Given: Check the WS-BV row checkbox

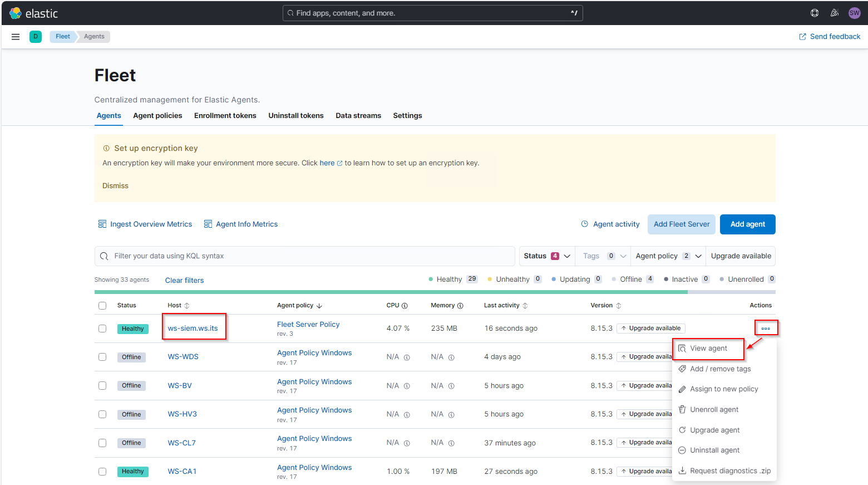Looking at the screenshot, I should click(102, 385).
